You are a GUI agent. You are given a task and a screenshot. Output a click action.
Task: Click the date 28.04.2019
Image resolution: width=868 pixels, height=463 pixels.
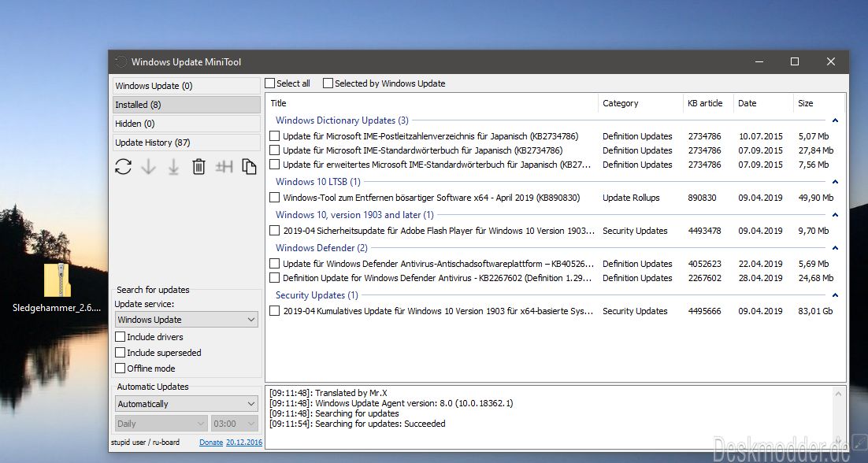(x=761, y=278)
